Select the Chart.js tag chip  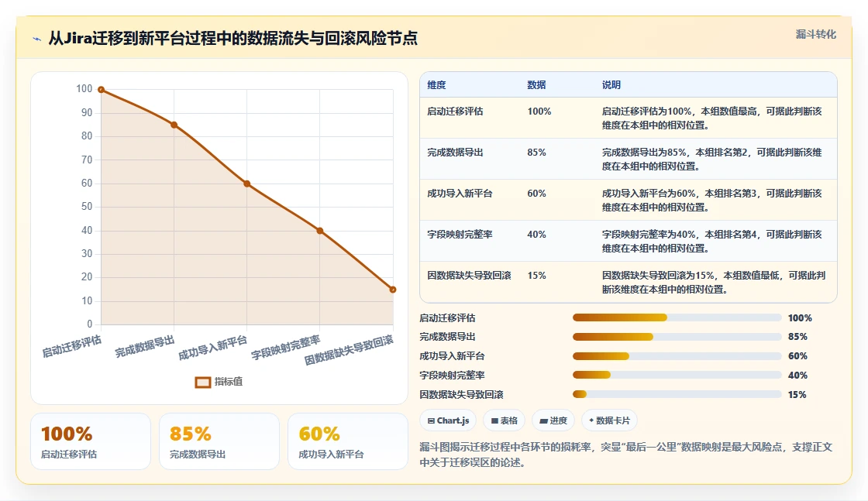[449, 420]
